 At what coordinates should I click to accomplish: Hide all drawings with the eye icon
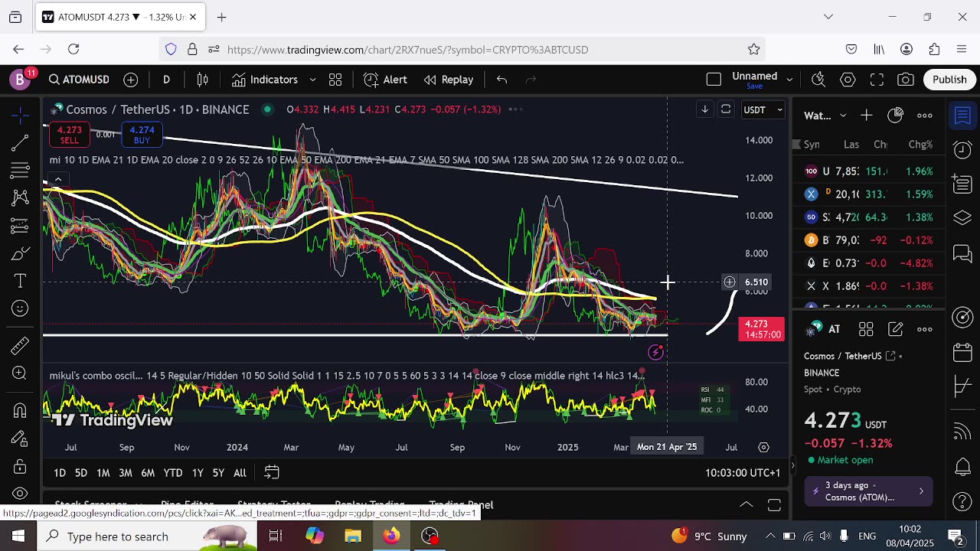(21, 494)
